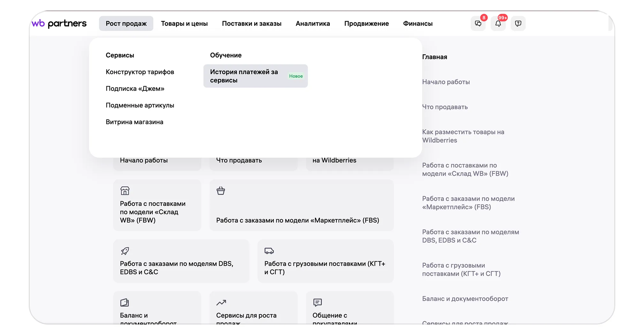Click the growth chart arrow icon
This screenshot has width=644, height=335.
point(221,302)
